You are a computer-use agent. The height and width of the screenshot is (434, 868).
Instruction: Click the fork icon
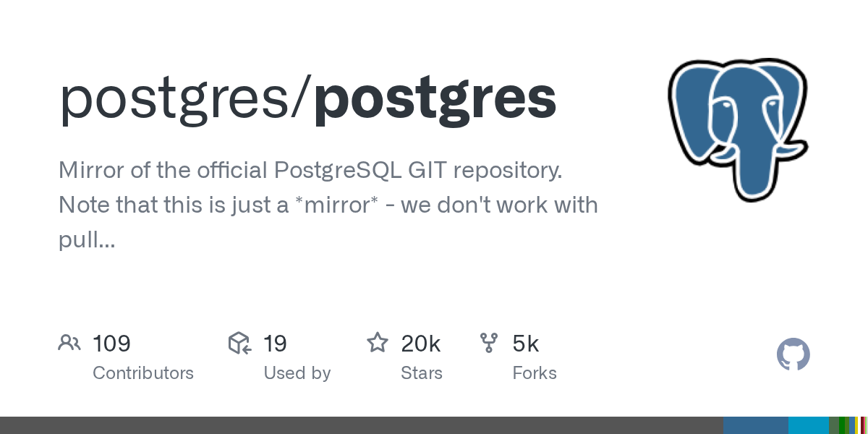[x=489, y=343]
